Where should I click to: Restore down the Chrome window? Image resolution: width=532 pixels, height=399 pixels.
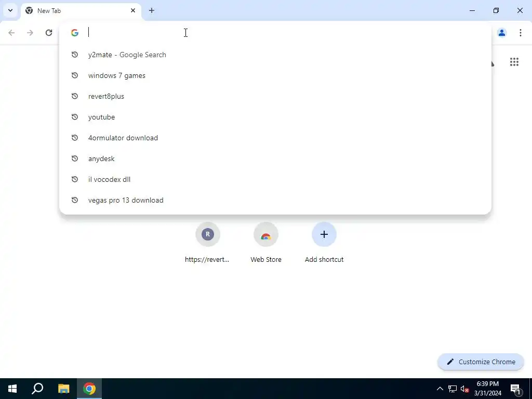coord(496,10)
